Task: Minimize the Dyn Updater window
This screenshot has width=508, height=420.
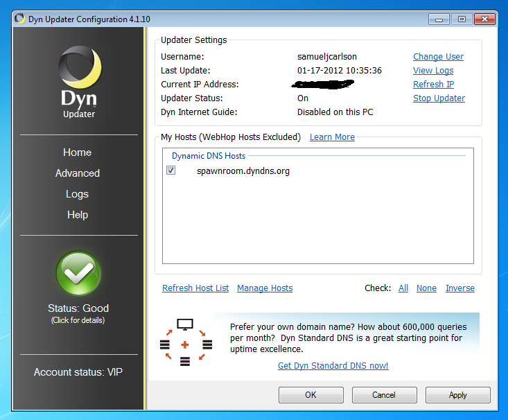Action: [x=439, y=19]
